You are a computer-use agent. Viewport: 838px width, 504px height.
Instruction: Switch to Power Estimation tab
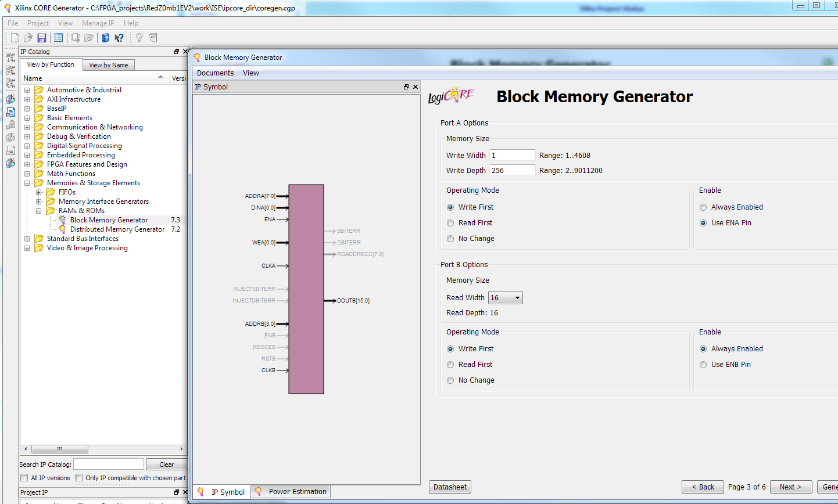pos(291,491)
